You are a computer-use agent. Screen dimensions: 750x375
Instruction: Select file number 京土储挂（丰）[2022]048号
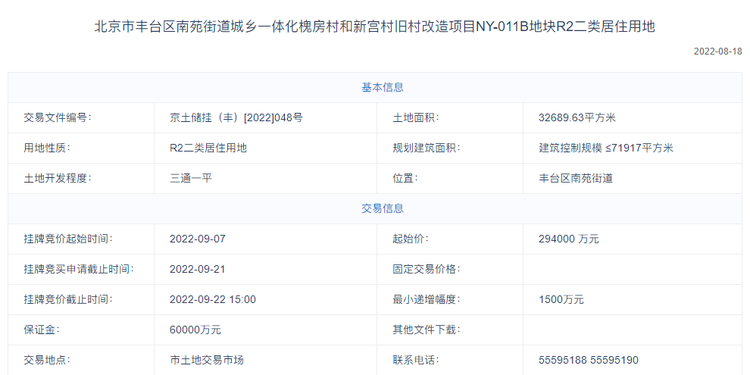[x=236, y=118]
